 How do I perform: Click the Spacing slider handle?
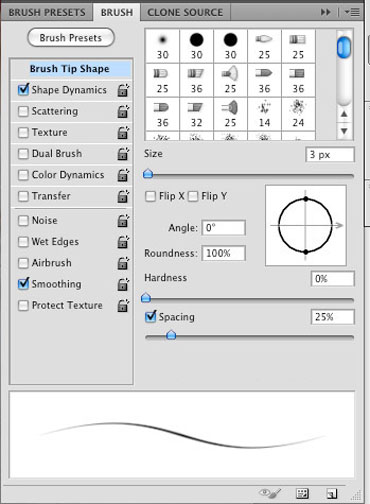pos(171,335)
